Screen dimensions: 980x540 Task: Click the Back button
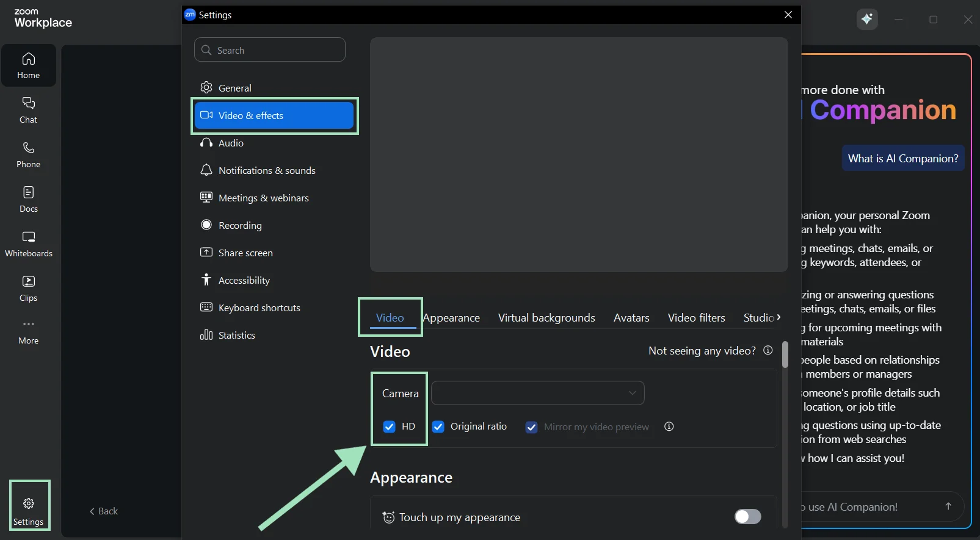coord(104,511)
